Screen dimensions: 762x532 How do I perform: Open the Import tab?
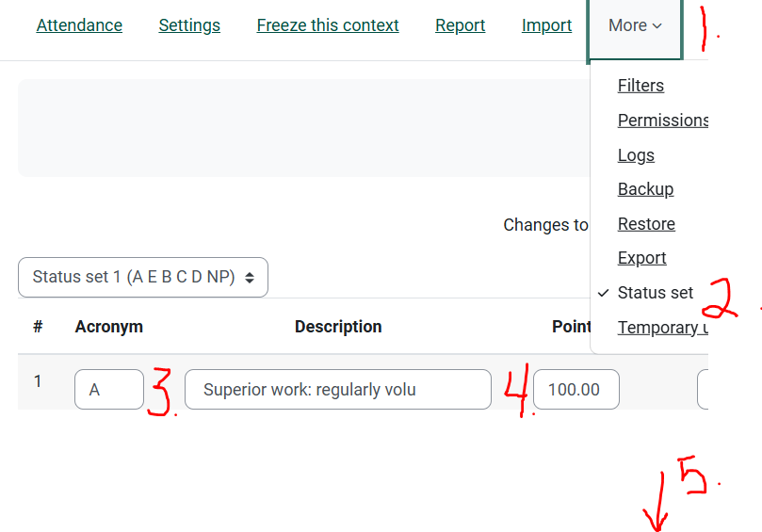546,25
